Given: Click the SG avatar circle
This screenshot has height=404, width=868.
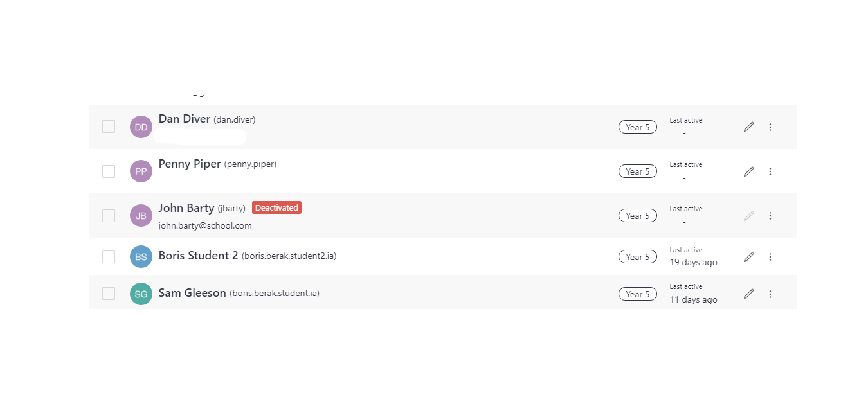Looking at the screenshot, I should (x=141, y=294).
